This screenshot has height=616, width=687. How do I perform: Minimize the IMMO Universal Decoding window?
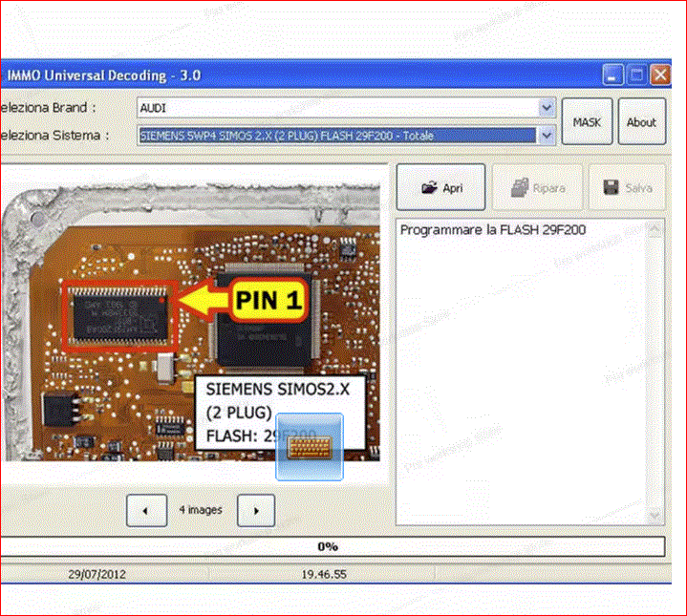tap(612, 74)
